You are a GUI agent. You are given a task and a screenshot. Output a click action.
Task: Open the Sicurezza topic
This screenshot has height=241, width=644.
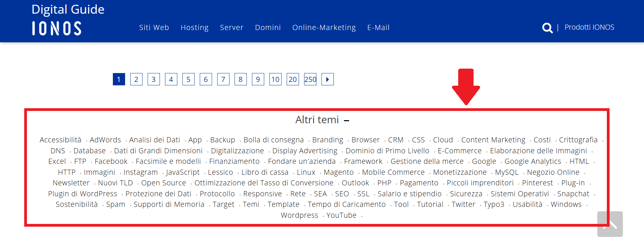pos(466,194)
